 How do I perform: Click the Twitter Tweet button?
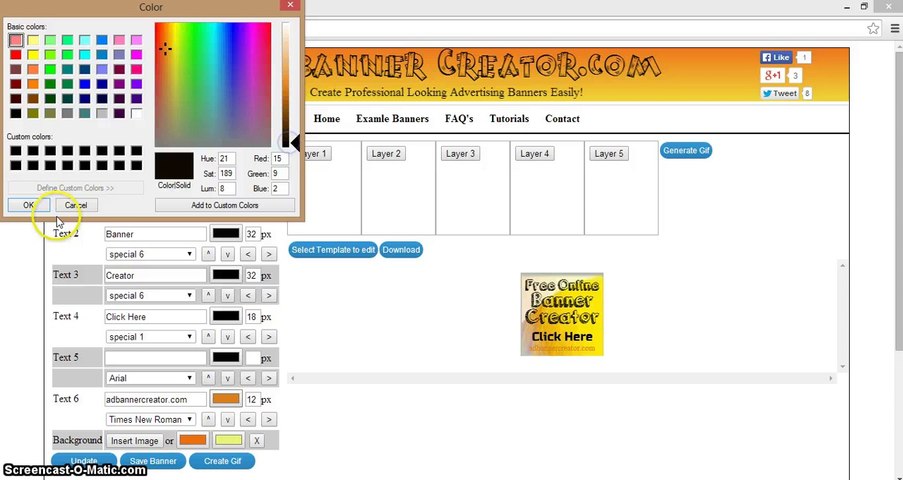pos(779,93)
